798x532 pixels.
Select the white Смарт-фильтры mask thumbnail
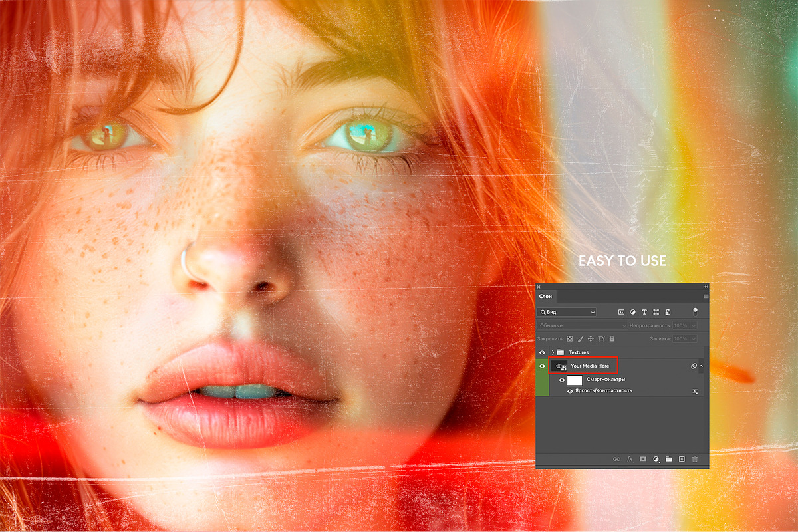pyautogui.click(x=575, y=380)
